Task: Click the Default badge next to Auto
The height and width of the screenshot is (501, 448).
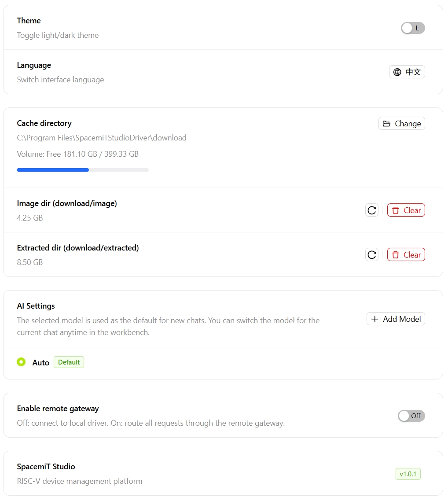Action: [69, 362]
